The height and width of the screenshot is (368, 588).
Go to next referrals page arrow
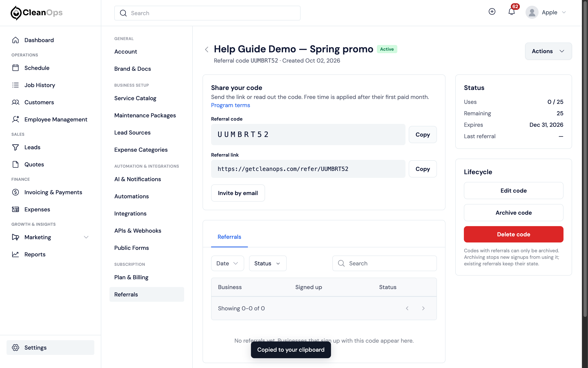(423, 308)
